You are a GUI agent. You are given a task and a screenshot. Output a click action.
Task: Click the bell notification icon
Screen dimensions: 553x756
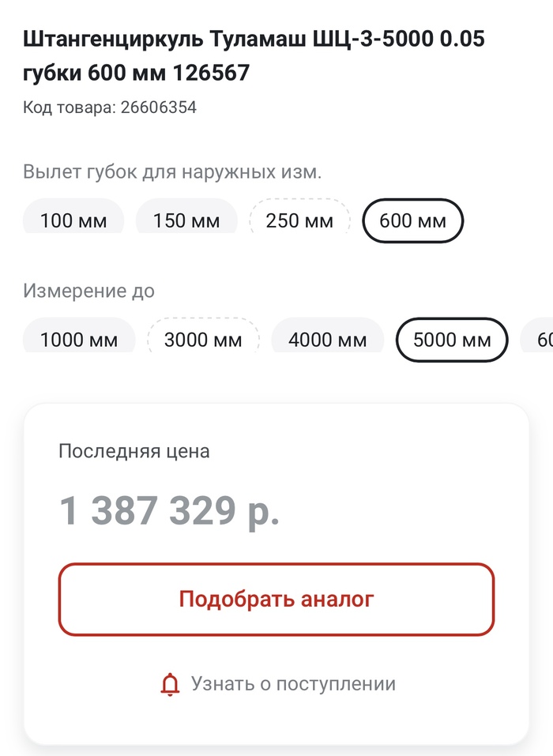click(x=170, y=684)
